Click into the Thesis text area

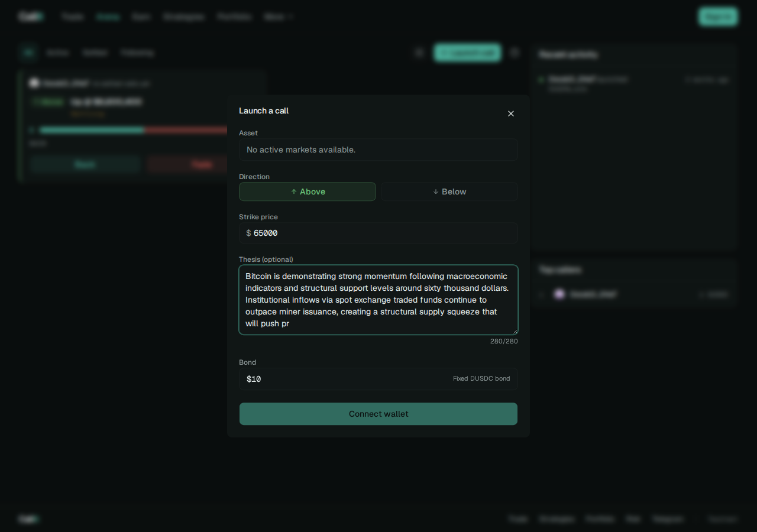tap(378, 300)
